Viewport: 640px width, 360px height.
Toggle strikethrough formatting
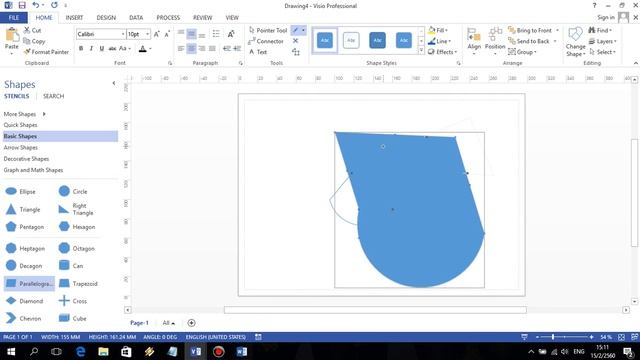[112, 49]
